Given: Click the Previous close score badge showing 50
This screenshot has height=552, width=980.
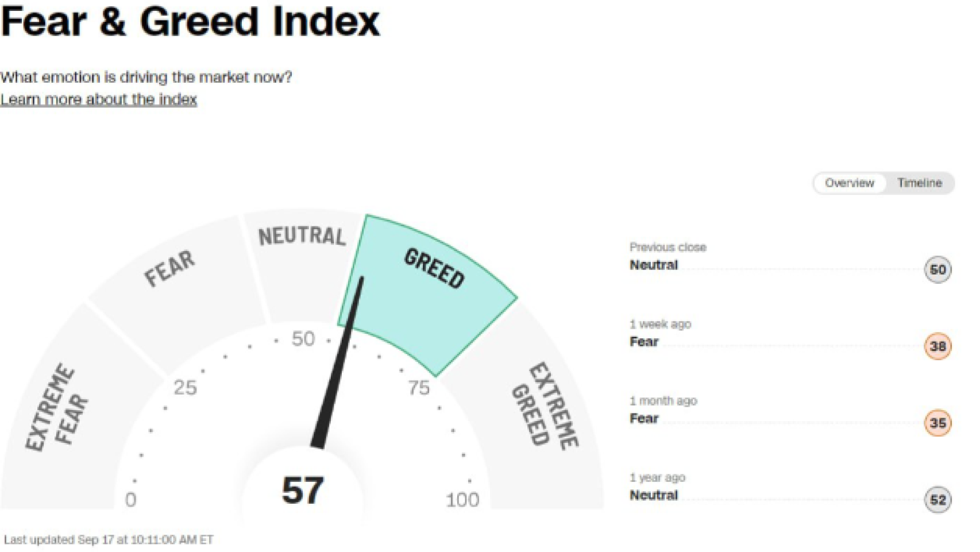Looking at the screenshot, I should point(938,269).
